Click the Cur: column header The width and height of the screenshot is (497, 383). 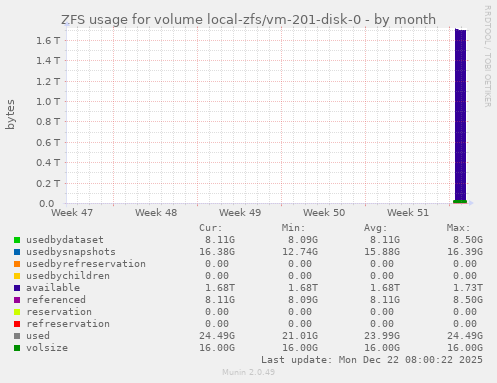pyautogui.click(x=211, y=228)
